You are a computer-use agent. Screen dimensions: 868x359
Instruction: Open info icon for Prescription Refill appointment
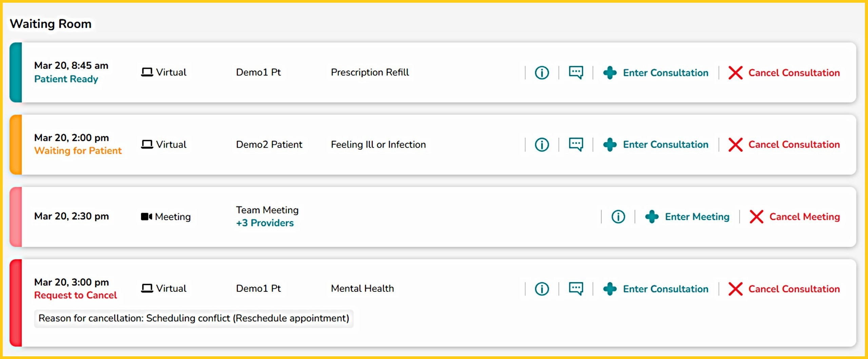tap(541, 73)
